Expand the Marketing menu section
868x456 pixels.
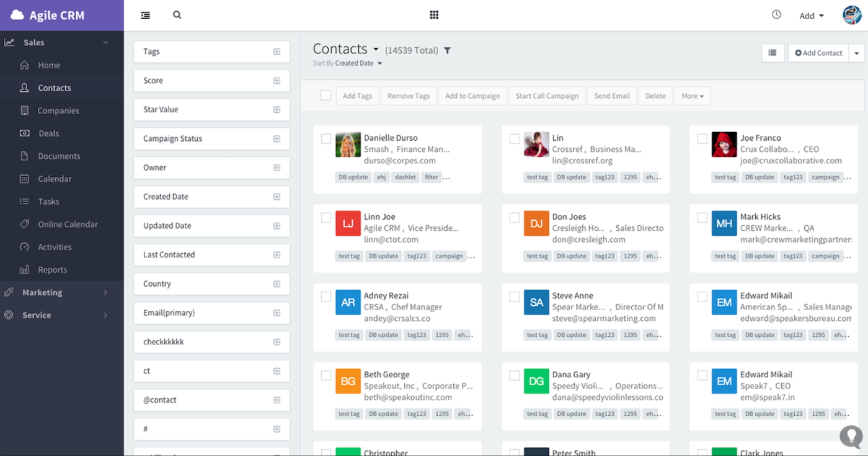tap(42, 292)
